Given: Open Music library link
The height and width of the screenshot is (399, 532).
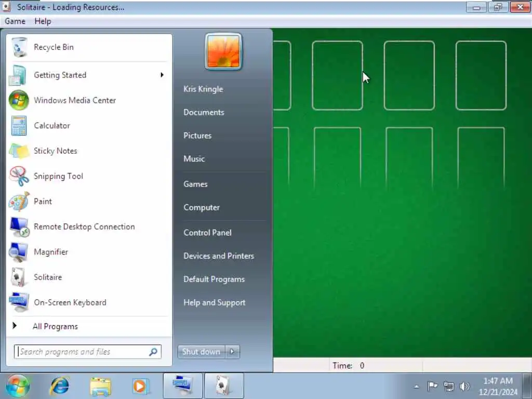Looking at the screenshot, I should (194, 159).
